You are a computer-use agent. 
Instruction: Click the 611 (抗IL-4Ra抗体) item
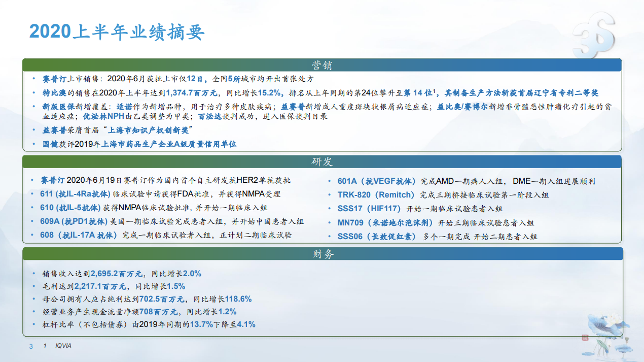(x=160, y=194)
